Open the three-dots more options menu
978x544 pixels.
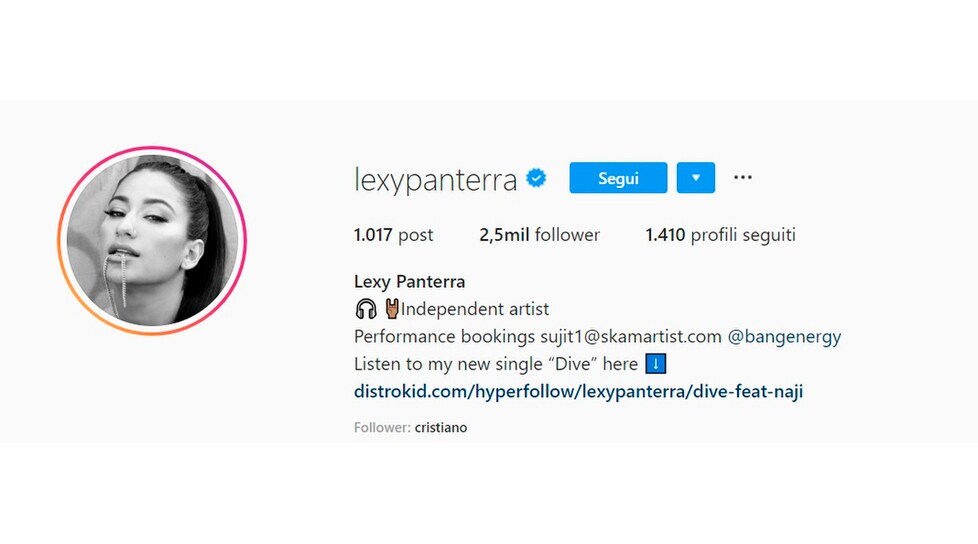742,178
